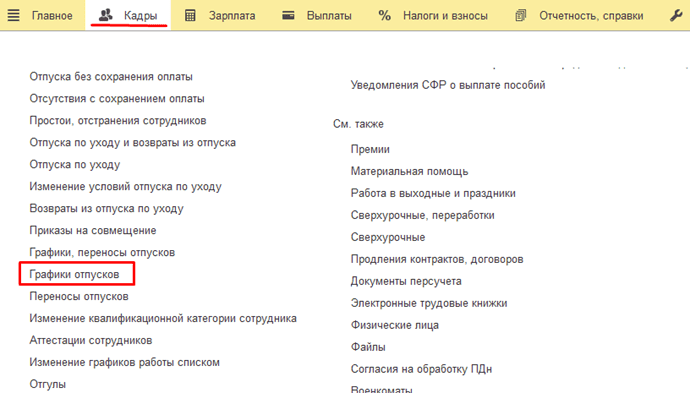Switch to the Кадры section
690x393 pixels.
pos(140,16)
